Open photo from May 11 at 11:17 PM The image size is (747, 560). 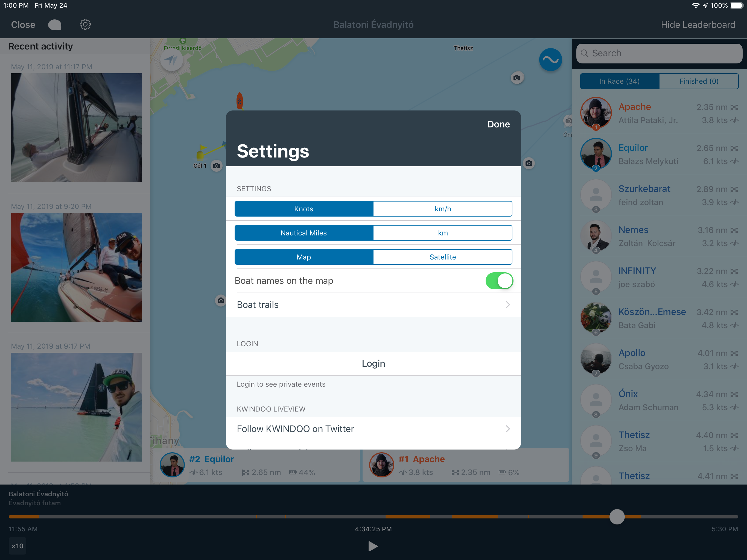tap(76, 128)
